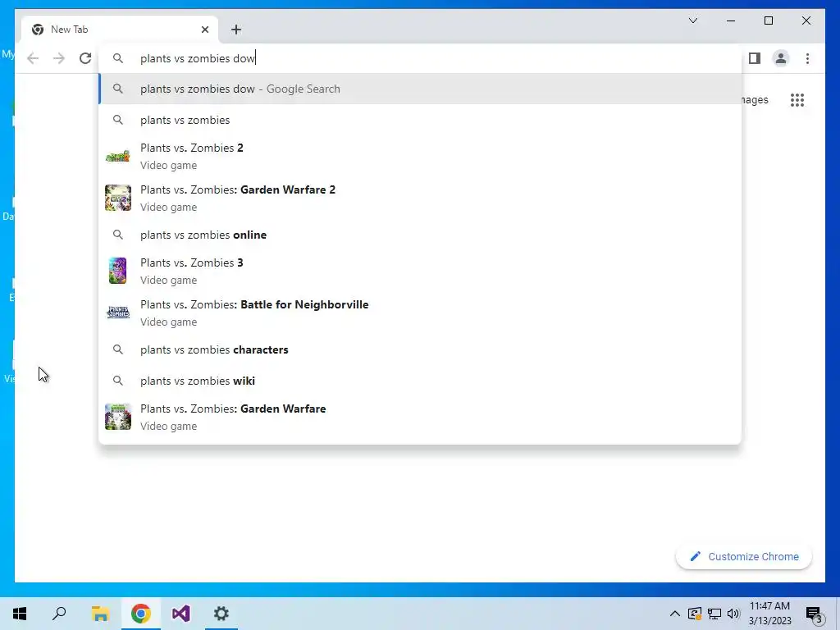840x630 pixels.
Task: Select Battle for Neighborville suggestion
Action: tap(421, 313)
